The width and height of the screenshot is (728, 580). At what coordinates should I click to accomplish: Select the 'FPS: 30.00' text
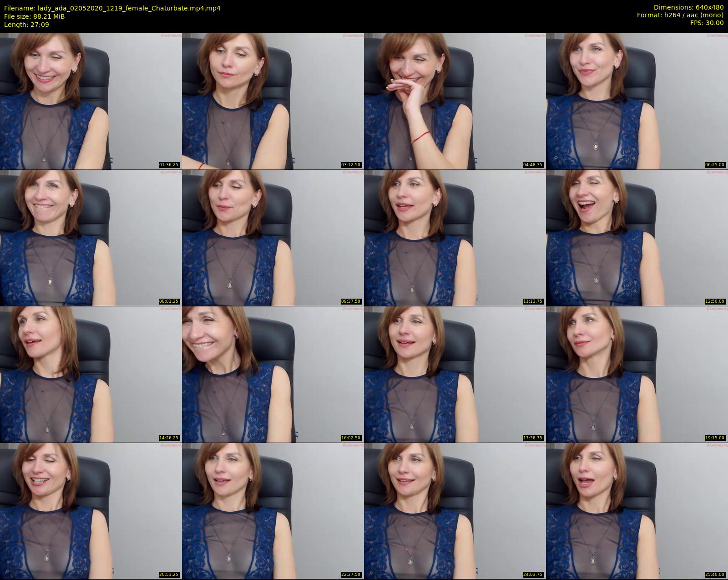tap(707, 23)
